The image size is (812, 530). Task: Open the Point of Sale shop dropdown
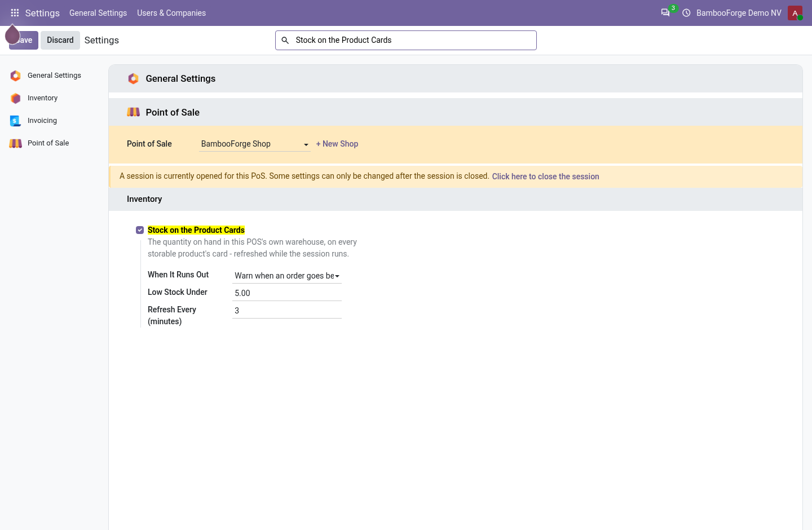pos(255,144)
